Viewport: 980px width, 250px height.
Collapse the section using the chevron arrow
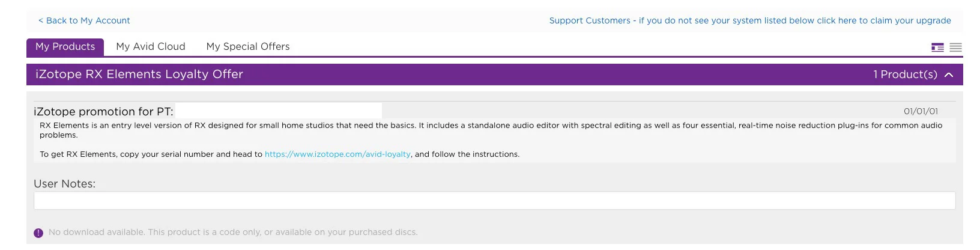point(949,75)
